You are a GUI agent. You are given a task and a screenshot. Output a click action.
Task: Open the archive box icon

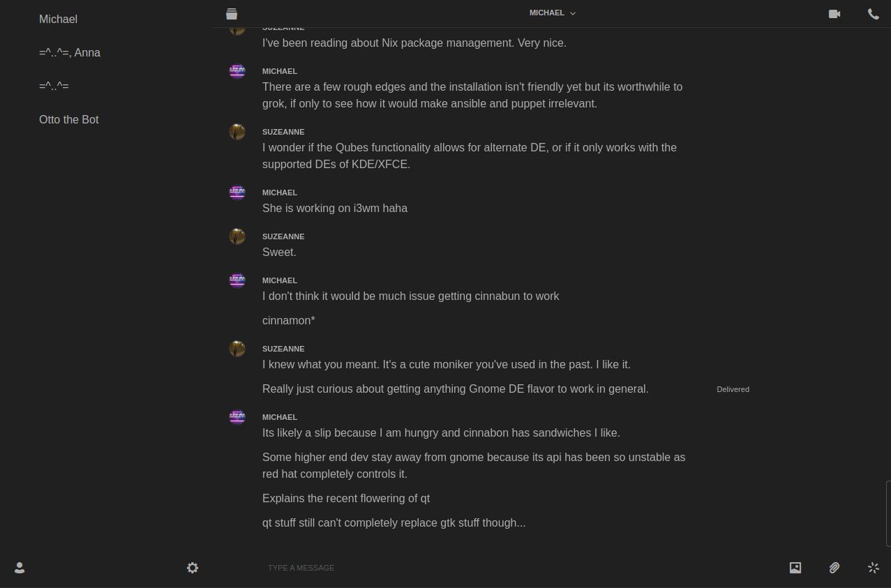coord(232,13)
